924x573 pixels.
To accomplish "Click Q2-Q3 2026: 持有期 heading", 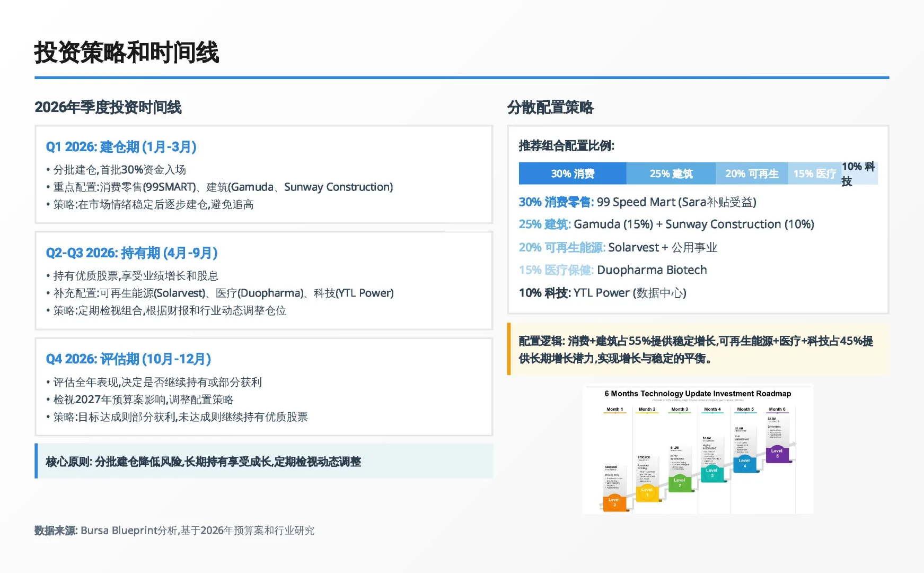I will [132, 253].
